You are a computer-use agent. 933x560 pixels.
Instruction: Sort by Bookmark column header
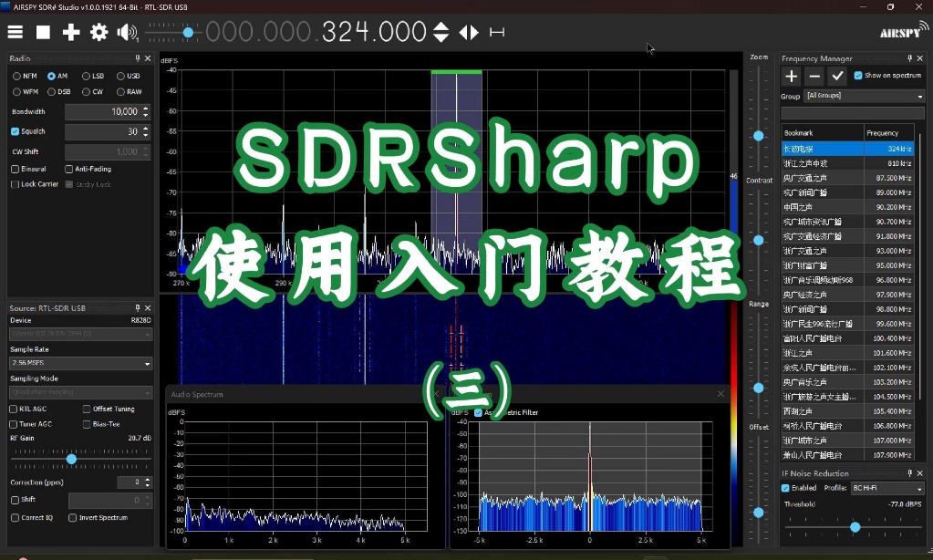pos(823,133)
